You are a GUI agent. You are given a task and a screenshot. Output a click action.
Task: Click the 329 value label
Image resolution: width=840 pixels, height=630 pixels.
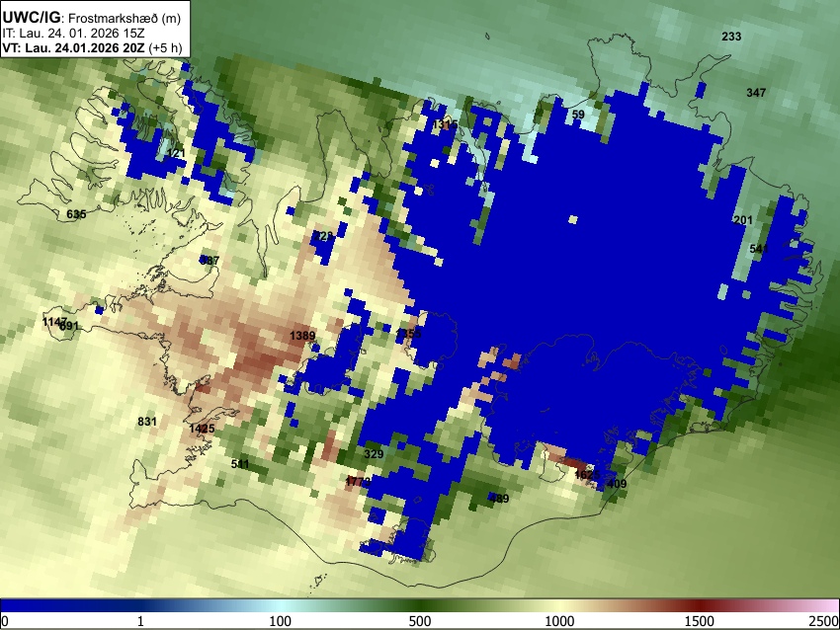(x=374, y=454)
